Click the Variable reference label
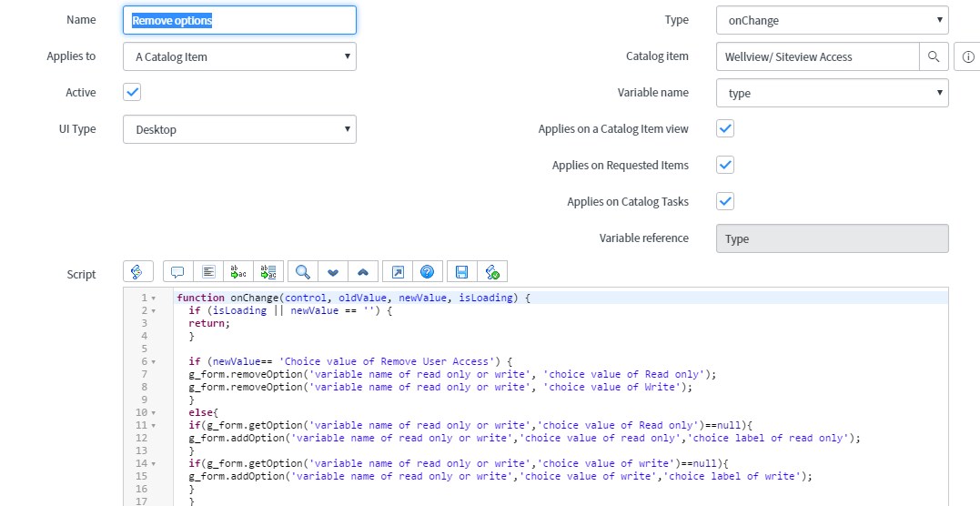Screen dimensions: 980x506 pos(643,238)
